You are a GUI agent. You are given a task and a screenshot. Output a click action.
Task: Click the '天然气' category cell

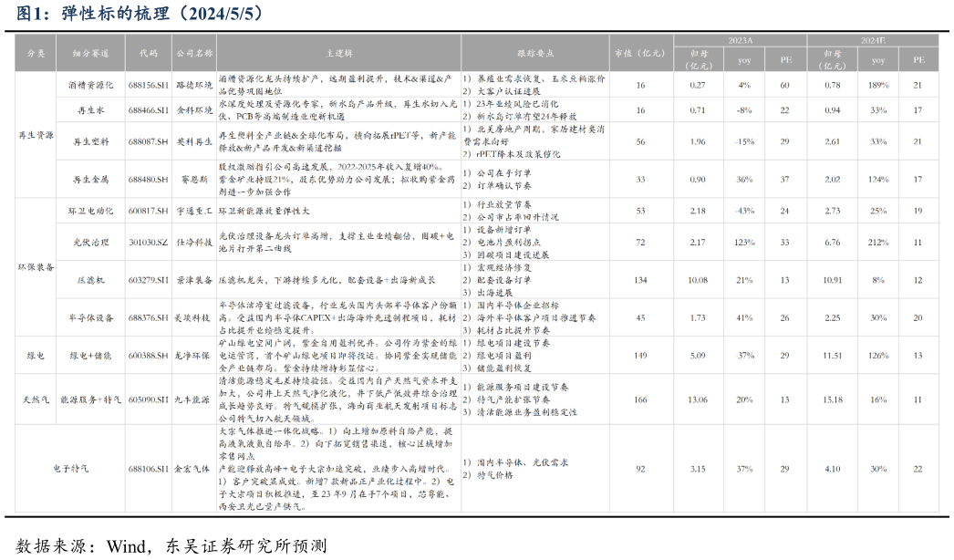pyautogui.click(x=36, y=399)
